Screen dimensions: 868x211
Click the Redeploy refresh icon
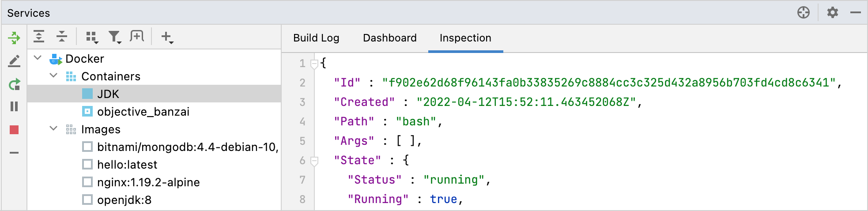(x=14, y=84)
